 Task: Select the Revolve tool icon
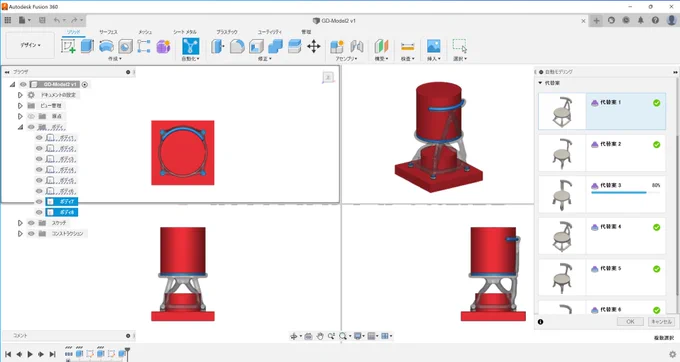click(x=106, y=46)
